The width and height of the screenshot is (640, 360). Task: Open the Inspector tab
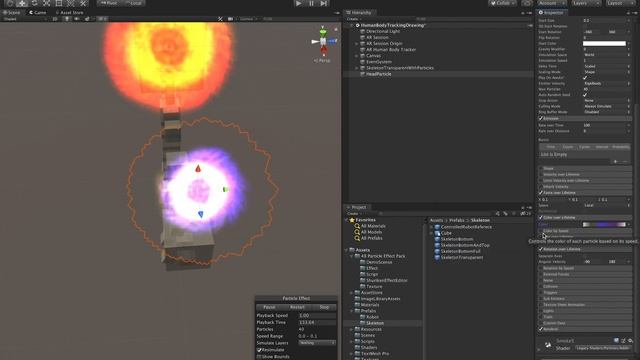click(551, 13)
